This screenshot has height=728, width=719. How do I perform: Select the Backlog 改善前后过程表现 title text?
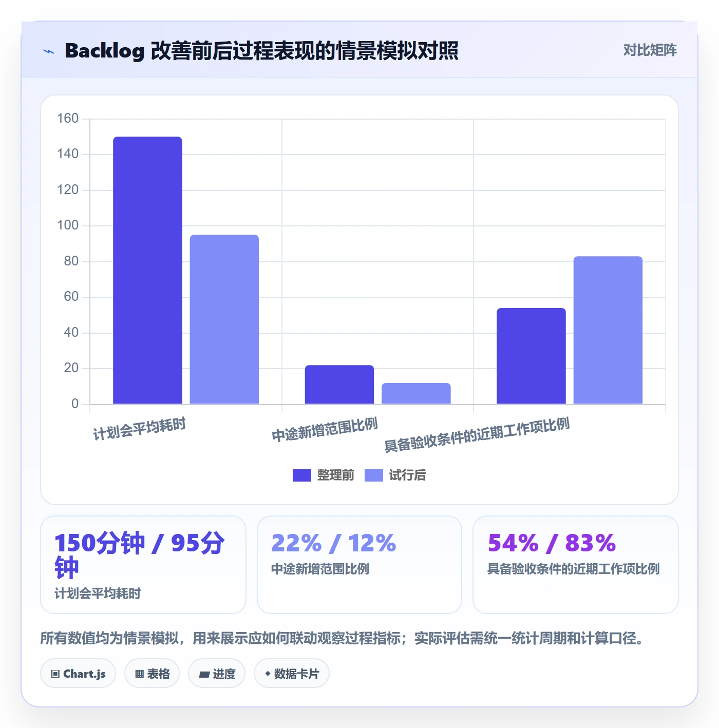pos(261,51)
